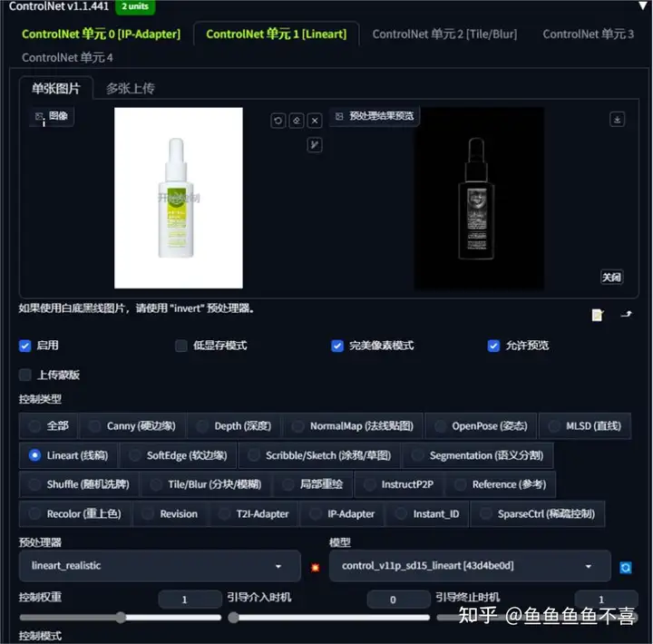
Task: Click the eraser icon above the input image
Action: tap(297, 121)
